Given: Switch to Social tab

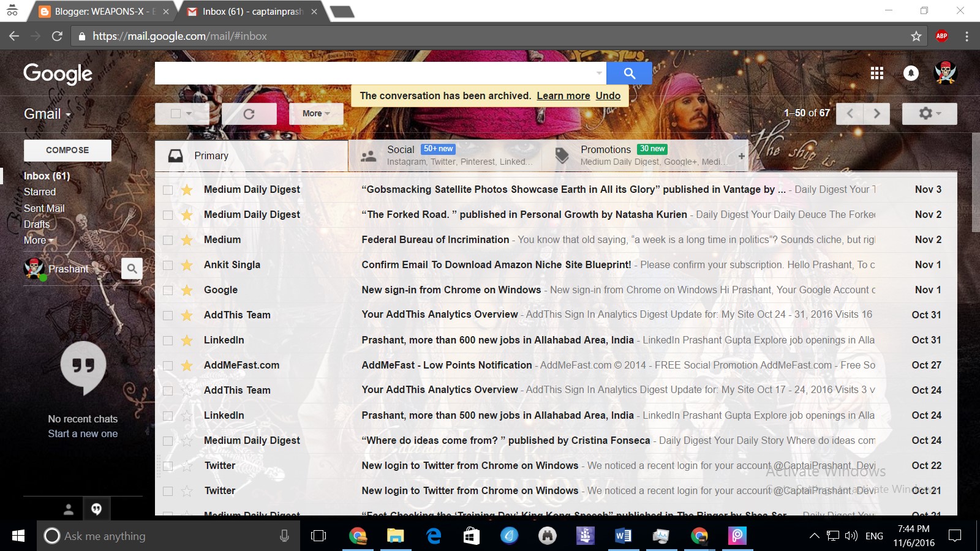Looking at the screenshot, I should pos(445,156).
